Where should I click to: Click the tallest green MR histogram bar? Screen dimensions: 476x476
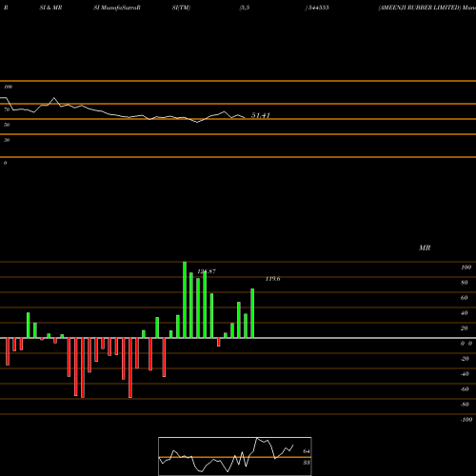185,300
